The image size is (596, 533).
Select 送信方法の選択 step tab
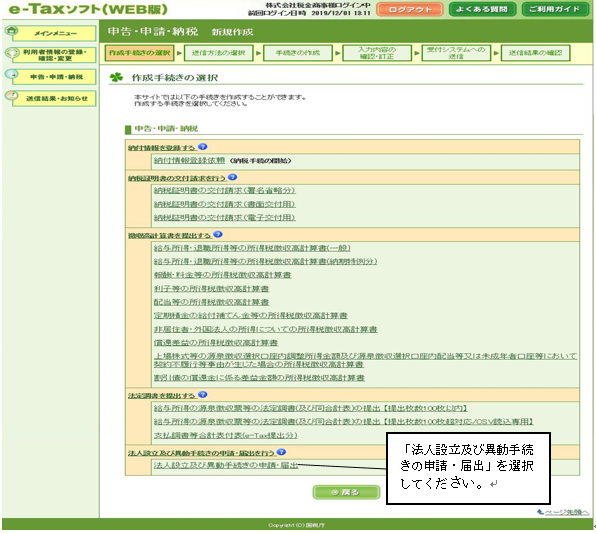point(219,53)
